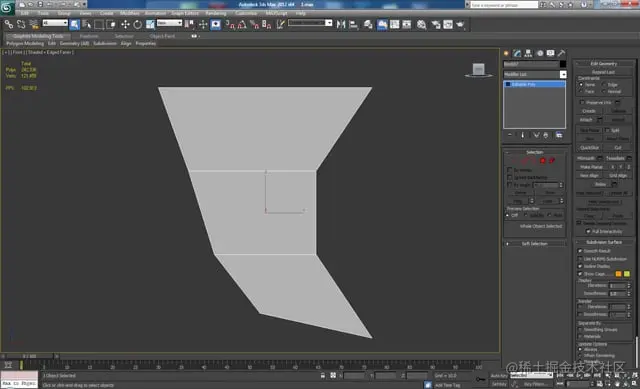Collapse the Selection rollout header

point(535,152)
